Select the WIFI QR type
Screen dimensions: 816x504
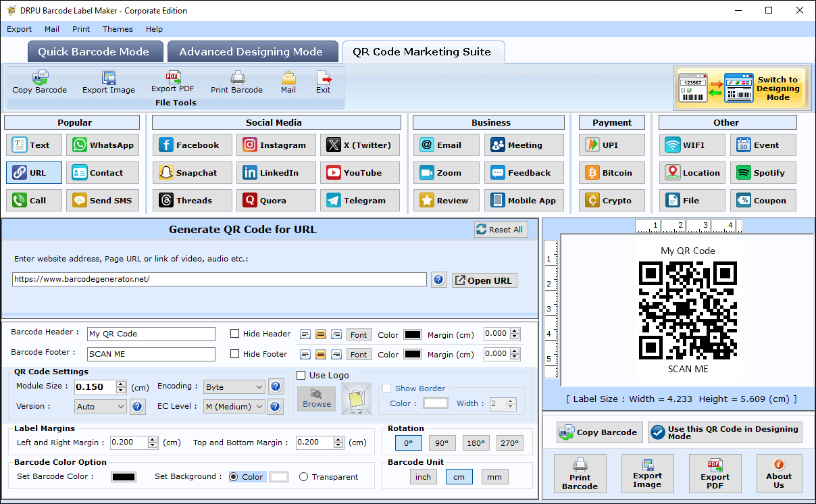point(692,145)
